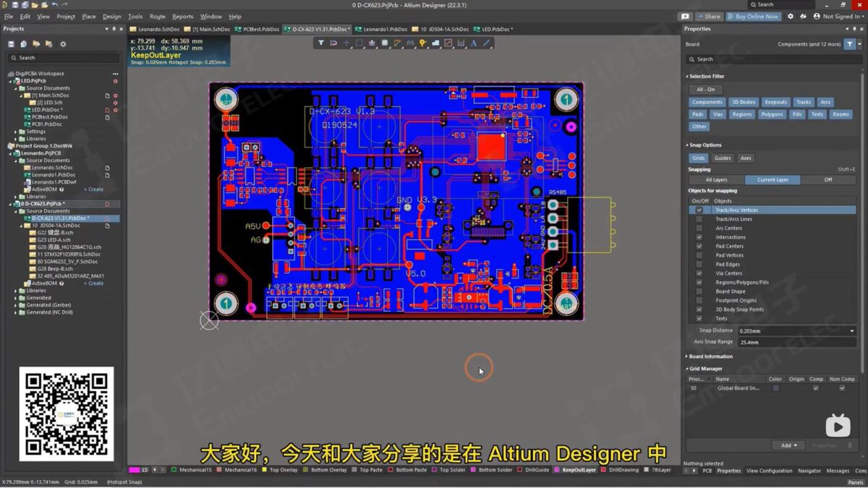Collapse the Grid Manager section
The width and height of the screenshot is (868, 488).
click(687, 369)
